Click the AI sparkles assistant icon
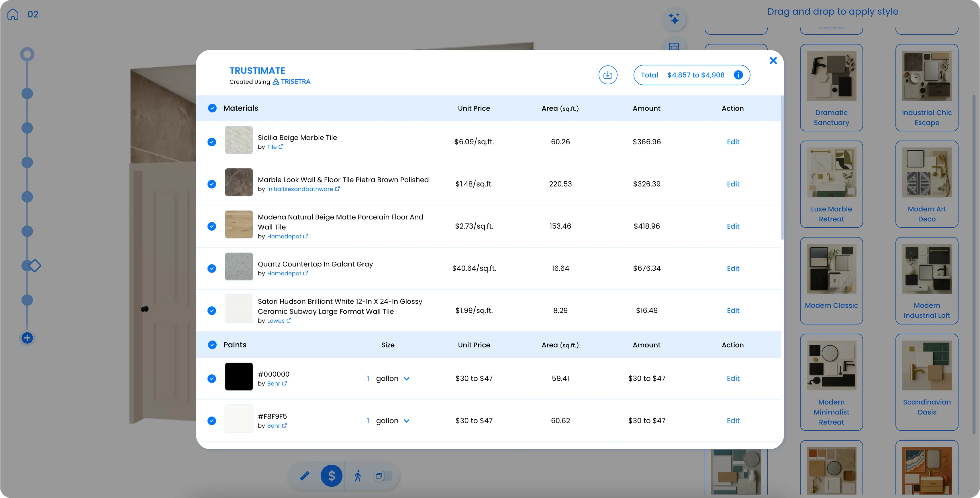The width and height of the screenshot is (980, 498). [x=674, y=19]
